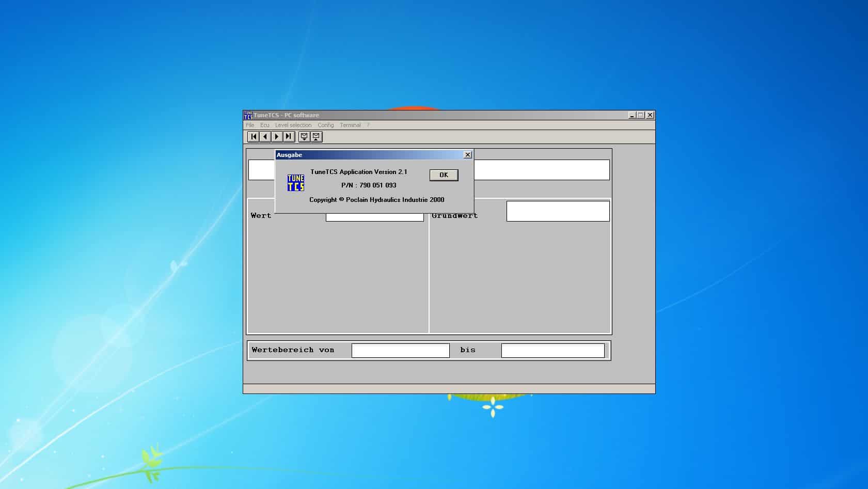Viewport: 868px width, 489px height.
Task: Open the ? help menu
Action: pos(368,125)
